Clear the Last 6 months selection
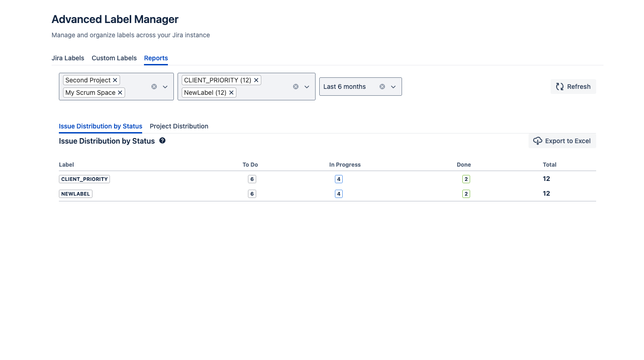Image resolution: width=644 pixels, height=360 pixels. [x=382, y=87]
